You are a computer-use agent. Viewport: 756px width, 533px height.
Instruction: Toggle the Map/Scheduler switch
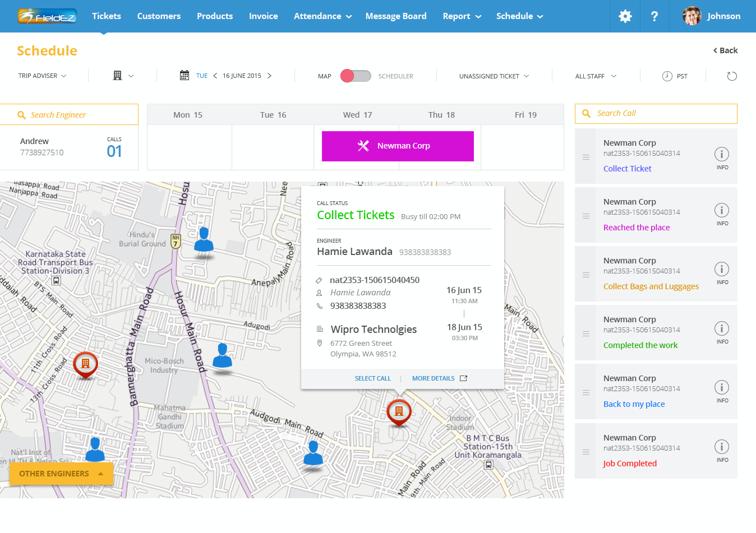tap(356, 76)
